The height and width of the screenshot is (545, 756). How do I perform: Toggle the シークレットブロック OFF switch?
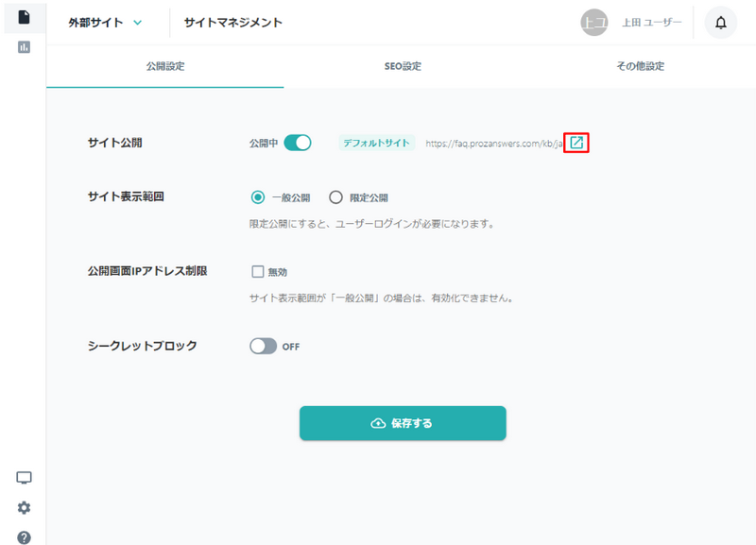click(264, 346)
